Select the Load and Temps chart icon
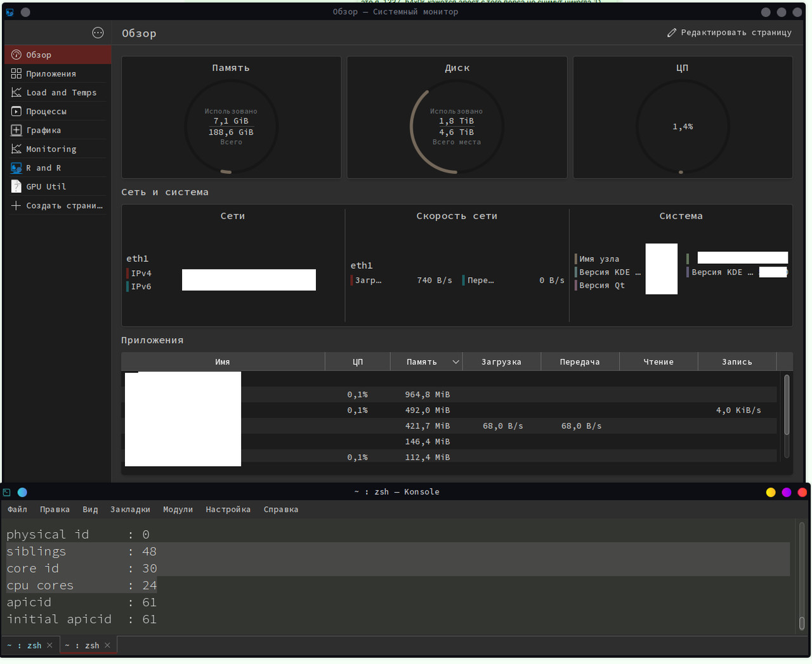 coord(16,93)
